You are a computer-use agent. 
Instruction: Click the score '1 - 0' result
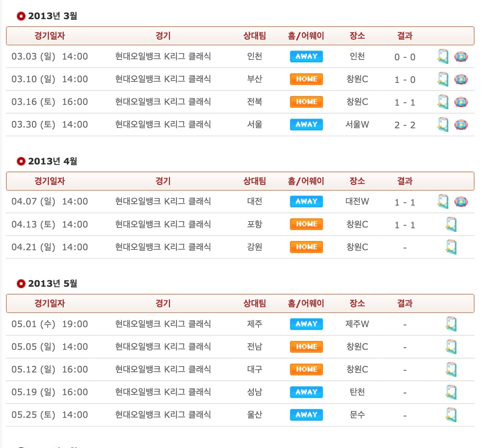(x=405, y=80)
